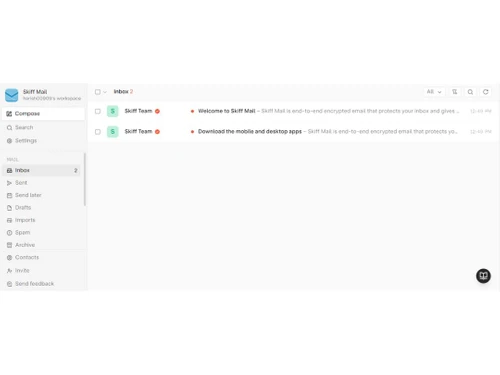Click the Inbox tray icon in sidebar
Image resolution: width=500 pixels, height=375 pixels.
tap(9, 170)
